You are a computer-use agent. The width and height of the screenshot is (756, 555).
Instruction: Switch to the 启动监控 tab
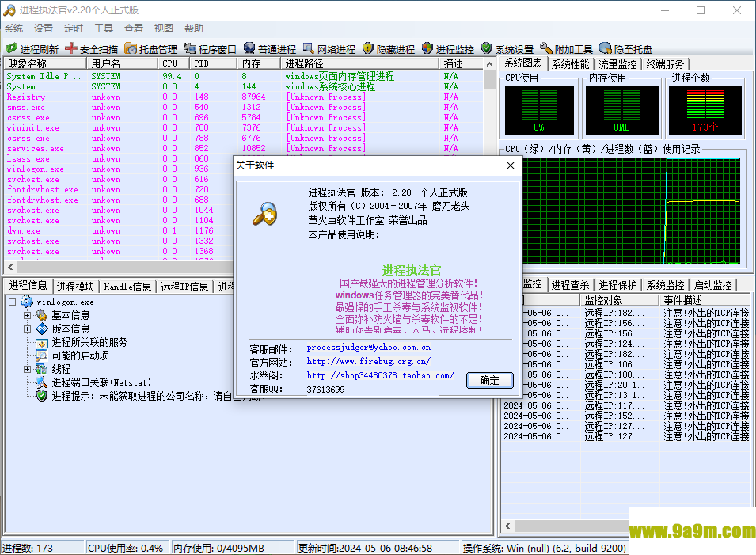[x=713, y=285]
